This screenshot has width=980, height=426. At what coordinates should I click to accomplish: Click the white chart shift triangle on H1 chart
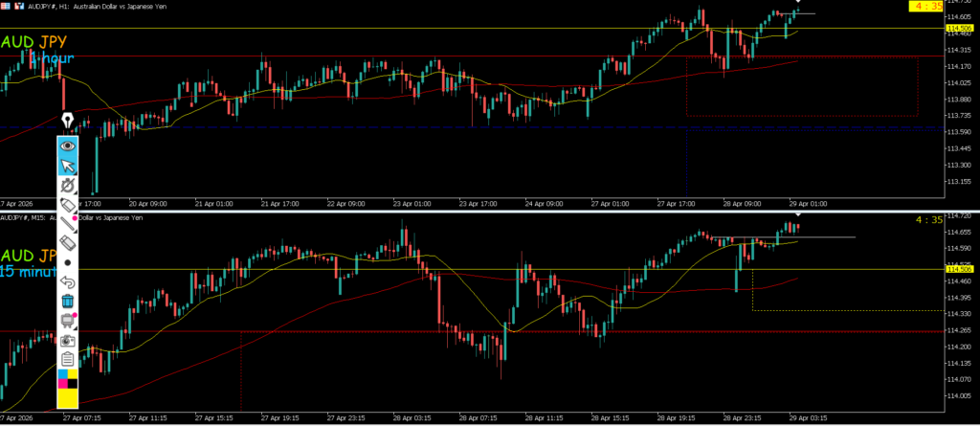[x=797, y=2]
